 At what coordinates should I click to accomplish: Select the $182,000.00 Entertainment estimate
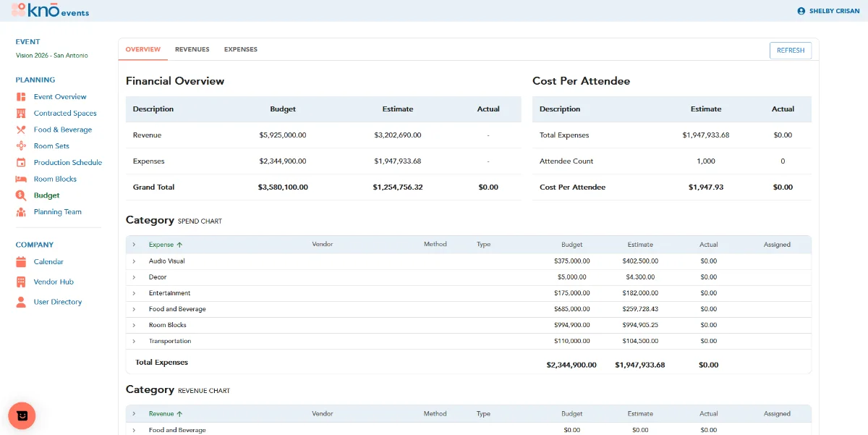click(640, 293)
